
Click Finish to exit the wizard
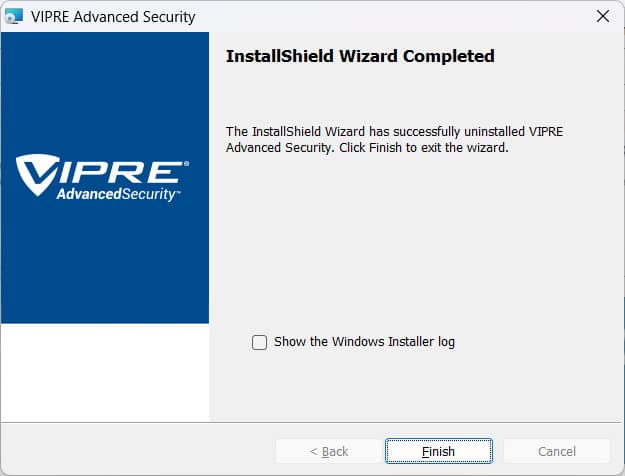438,451
